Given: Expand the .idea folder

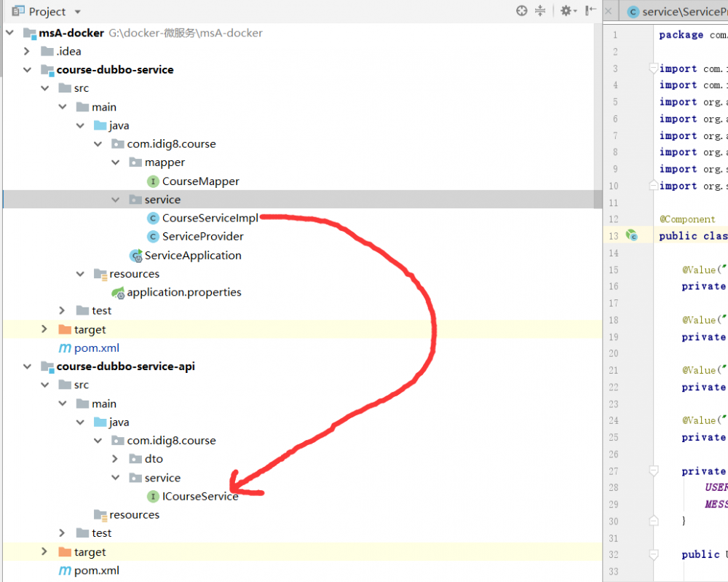Looking at the screenshot, I should (x=27, y=51).
